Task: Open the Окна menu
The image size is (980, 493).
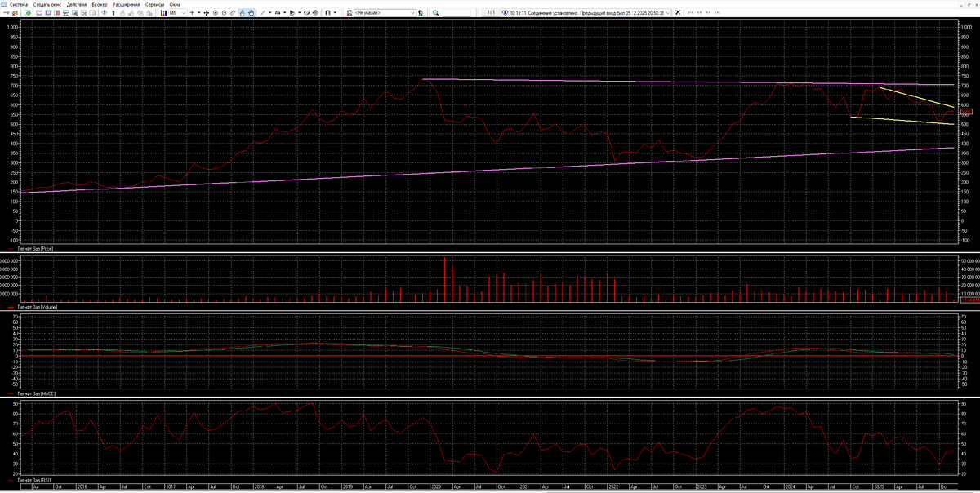Action: [175, 4]
